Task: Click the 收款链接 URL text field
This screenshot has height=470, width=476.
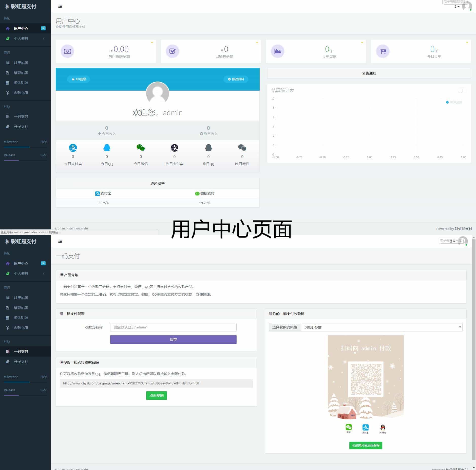Action: click(157, 383)
